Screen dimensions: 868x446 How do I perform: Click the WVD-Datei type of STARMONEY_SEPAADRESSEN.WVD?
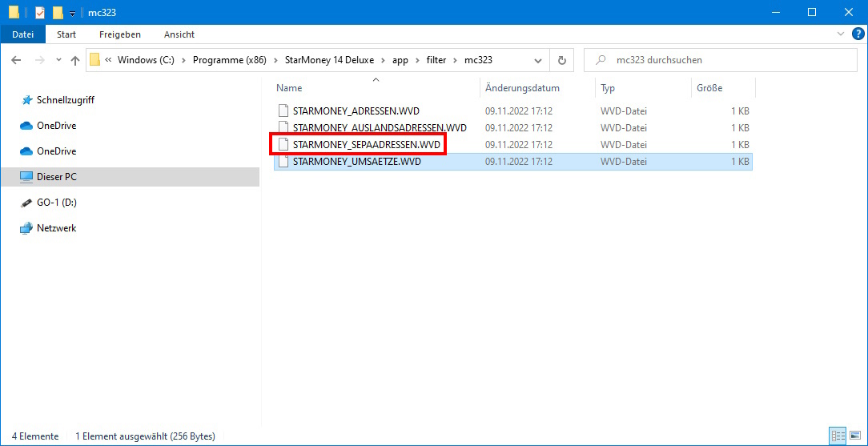[x=623, y=145]
